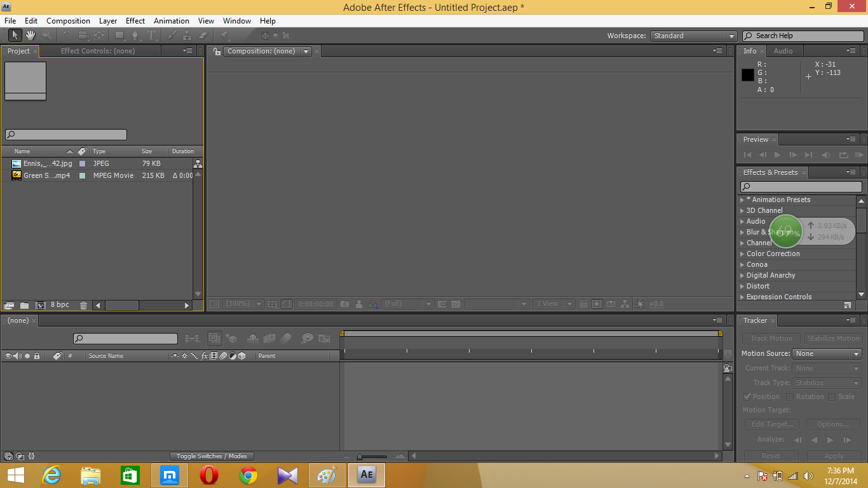The height and width of the screenshot is (488, 868).
Task: Open the Motion Source dropdown
Action: (826, 353)
